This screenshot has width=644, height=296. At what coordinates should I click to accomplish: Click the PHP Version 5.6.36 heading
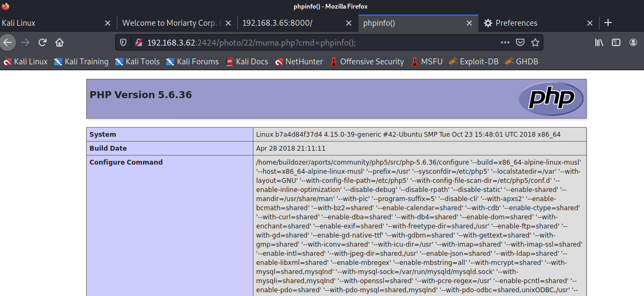click(141, 95)
